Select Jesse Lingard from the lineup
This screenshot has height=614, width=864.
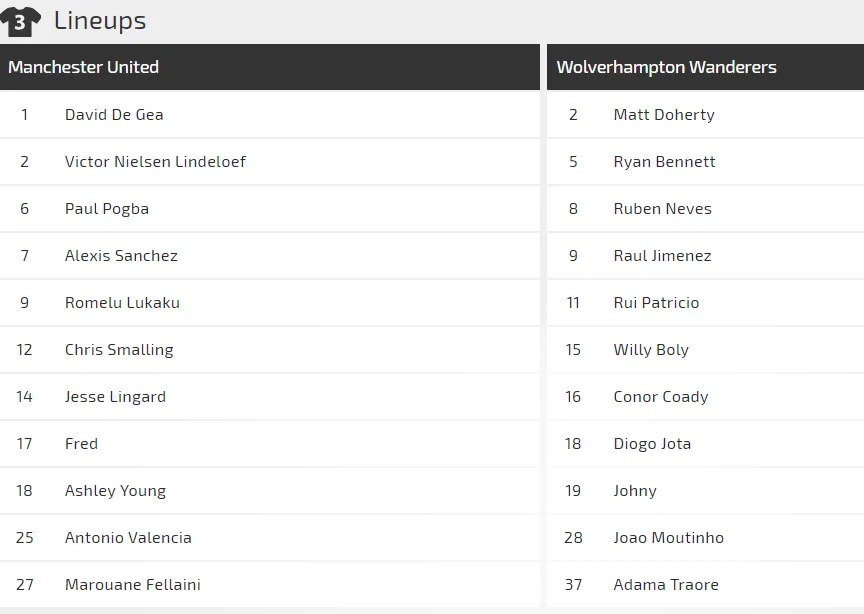pyautogui.click(x=115, y=397)
